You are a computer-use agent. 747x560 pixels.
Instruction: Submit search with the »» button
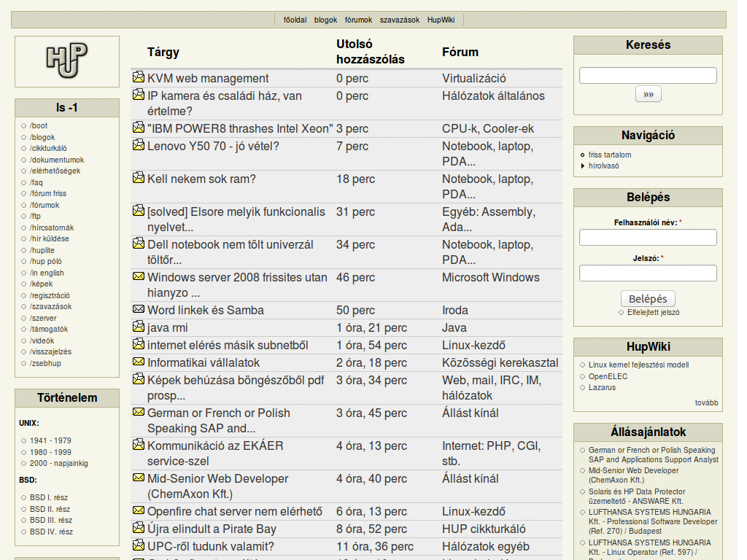click(x=648, y=94)
